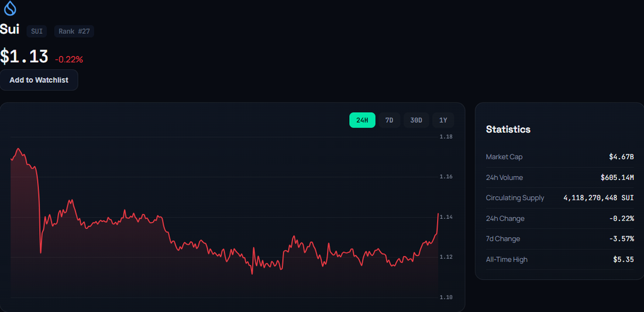Click the 1.12 y-axis label
The image size is (644, 312).
(446, 257)
